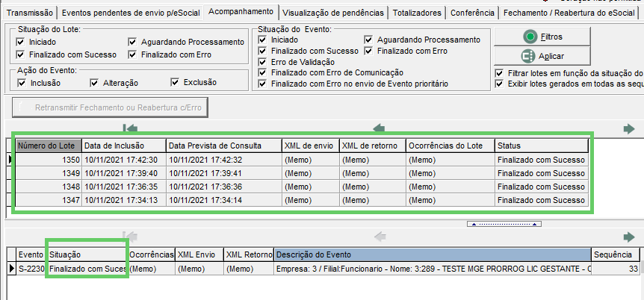Select lote number 1348 cell
This screenshot has width=644, height=300.
tap(49, 187)
